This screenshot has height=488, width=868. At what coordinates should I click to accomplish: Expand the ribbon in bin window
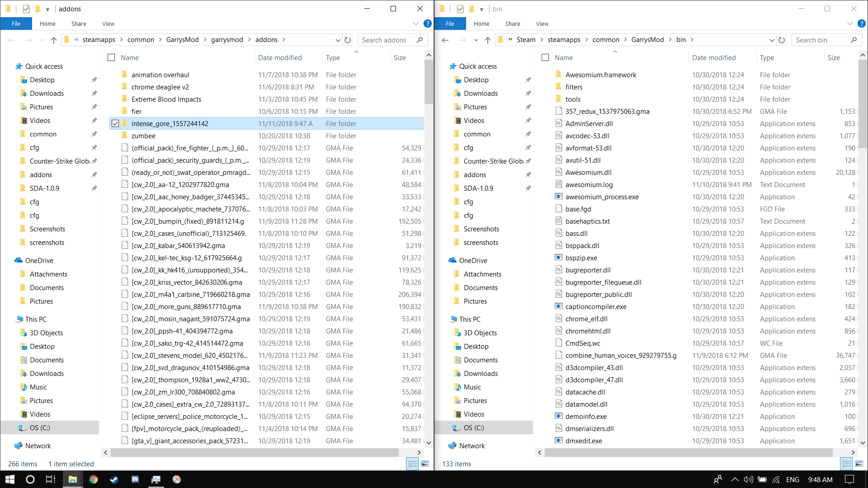(850, 23)
